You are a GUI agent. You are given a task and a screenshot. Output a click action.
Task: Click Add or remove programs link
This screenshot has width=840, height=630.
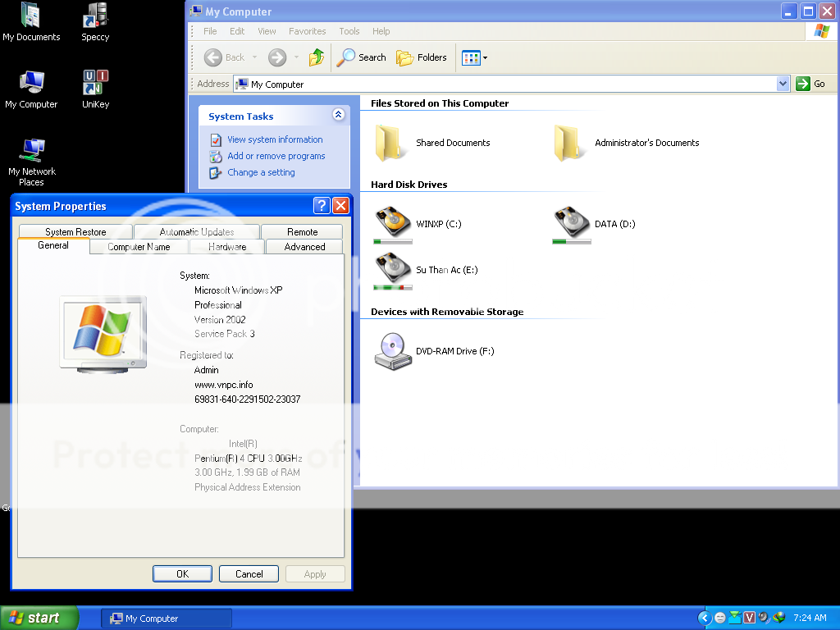[276, 156]
